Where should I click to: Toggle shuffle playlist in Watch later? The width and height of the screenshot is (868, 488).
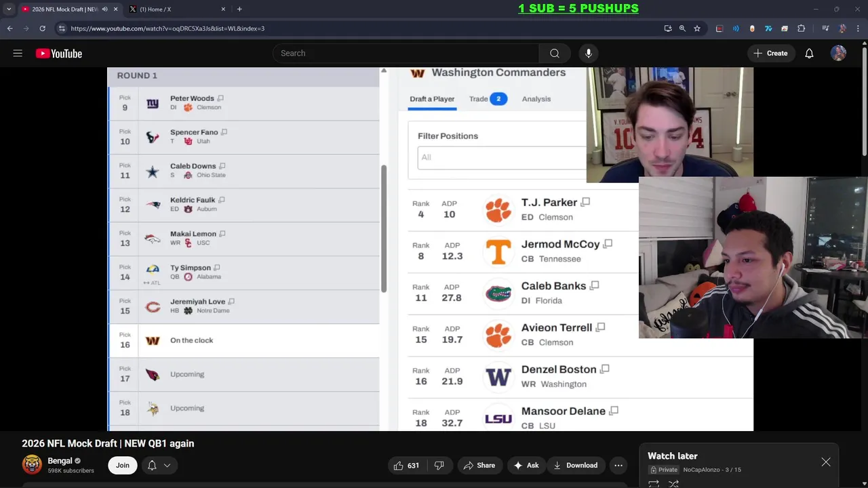tap(673, 484)
